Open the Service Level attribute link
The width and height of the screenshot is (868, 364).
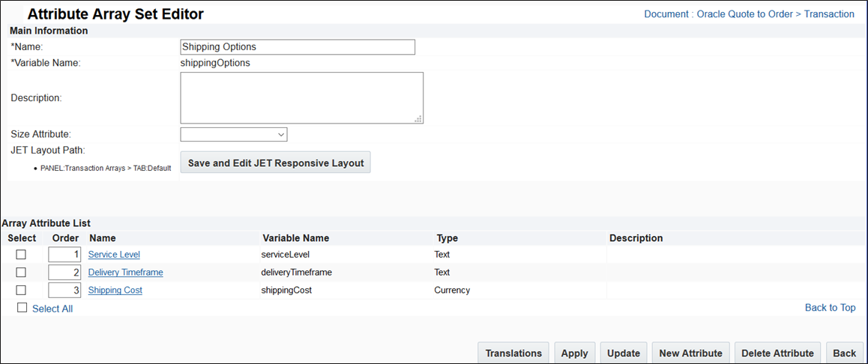pyautogui.click(x=114, y=255)
